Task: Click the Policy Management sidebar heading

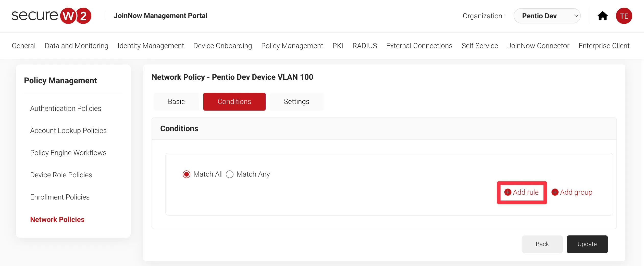Action: (x=60, y=81)
